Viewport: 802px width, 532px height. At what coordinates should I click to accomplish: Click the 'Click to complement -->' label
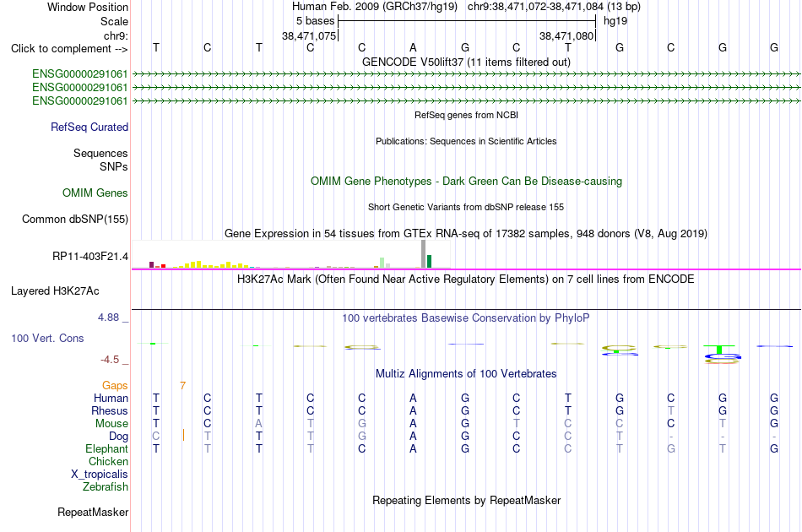tap(69, 49)
